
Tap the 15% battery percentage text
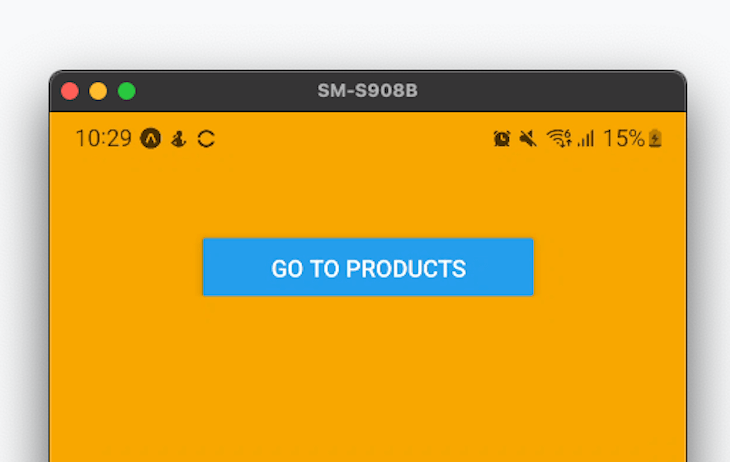(624, 138)
